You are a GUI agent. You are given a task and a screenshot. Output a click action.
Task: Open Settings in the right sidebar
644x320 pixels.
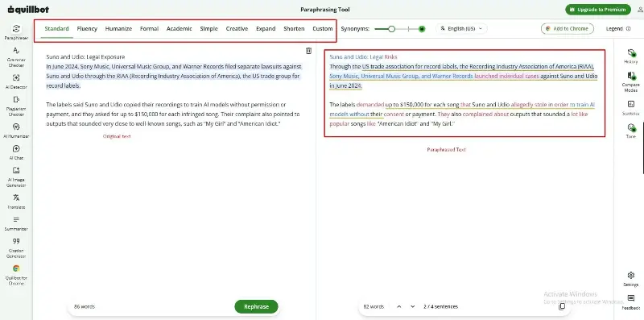631,278
